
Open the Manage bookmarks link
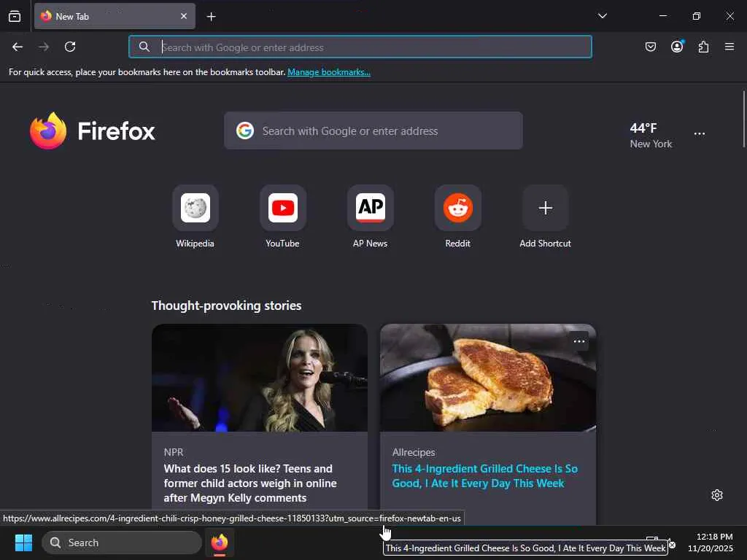pos(329,72)
